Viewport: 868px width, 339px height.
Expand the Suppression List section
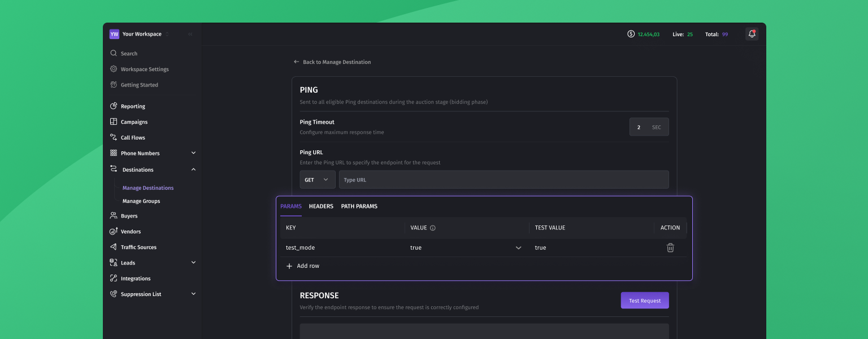pos(193,294)
